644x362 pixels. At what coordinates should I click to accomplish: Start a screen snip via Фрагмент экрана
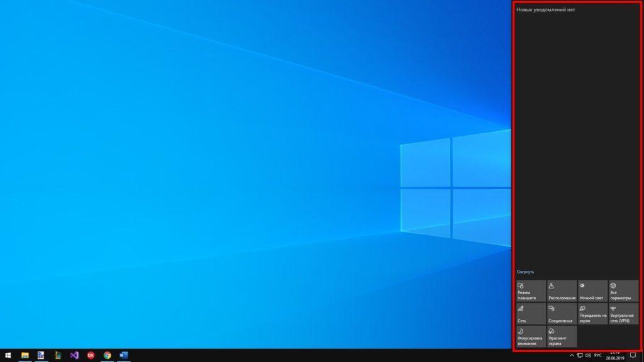click(561, 336)
